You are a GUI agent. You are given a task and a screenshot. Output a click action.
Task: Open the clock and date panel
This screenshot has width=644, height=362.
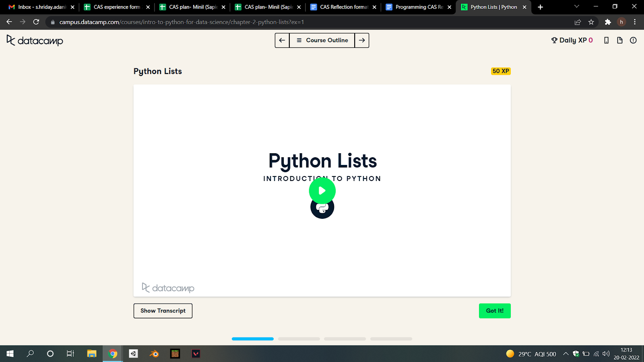click(x=626, y=354)
